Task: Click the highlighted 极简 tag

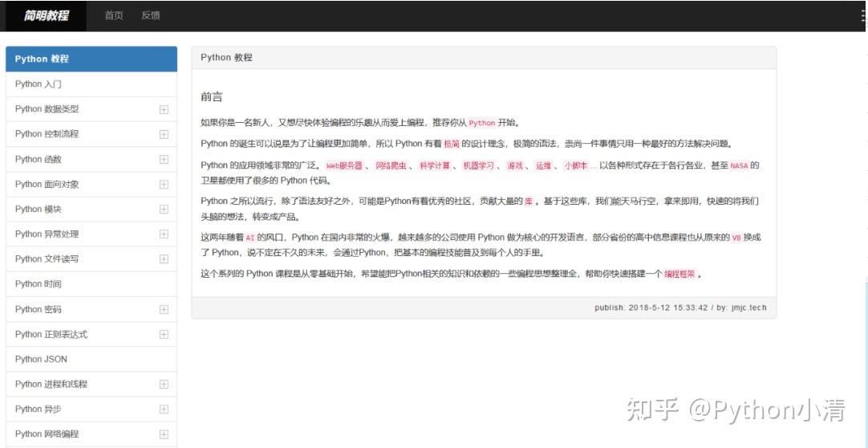Action: tap(452, 144)
